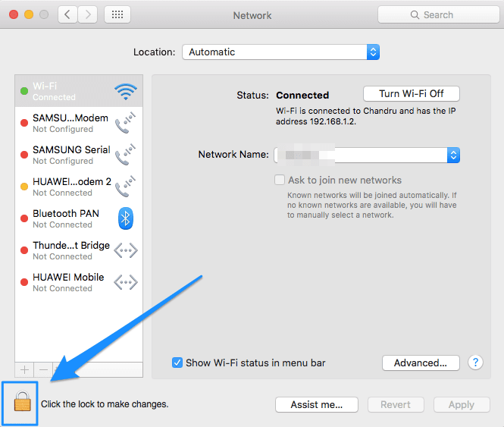The height and width of the screenshot is (427, 504).
Task: Click the Revert button
Action: pos(396,404)
